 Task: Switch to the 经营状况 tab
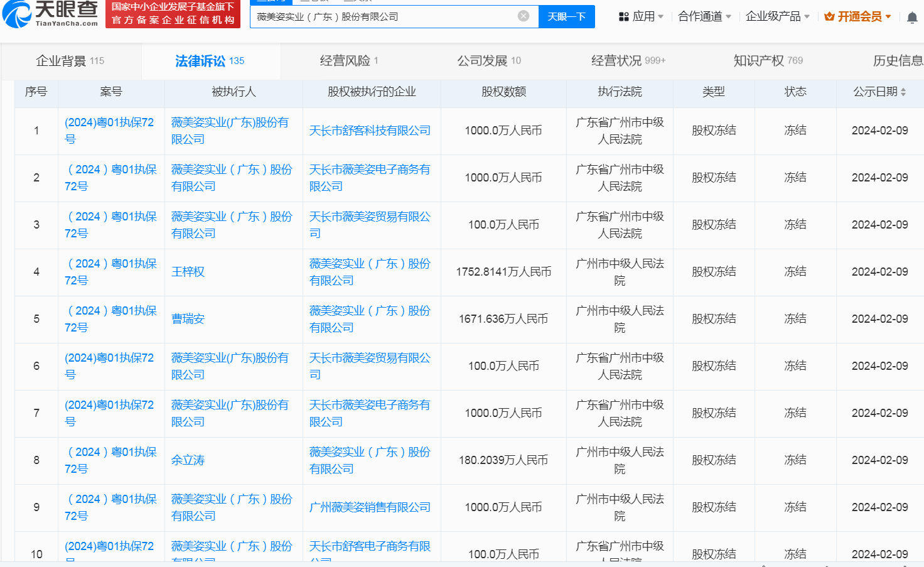pos(628,61)
